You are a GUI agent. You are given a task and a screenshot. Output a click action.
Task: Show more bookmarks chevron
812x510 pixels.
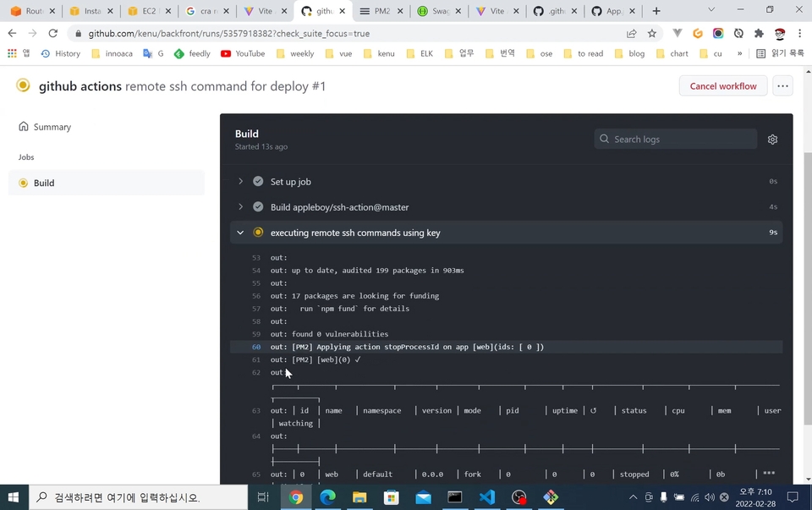click(x=739, y=53)
